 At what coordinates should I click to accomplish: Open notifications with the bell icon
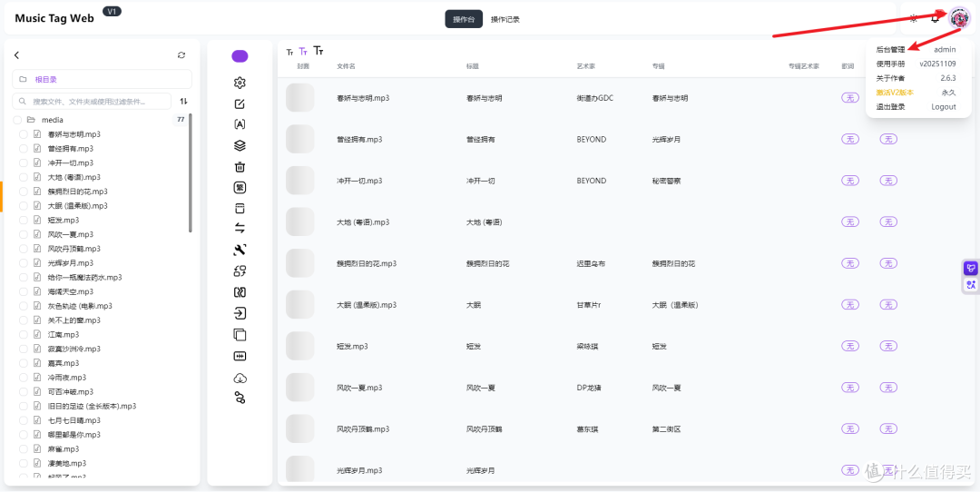click(x=935, y=19)
